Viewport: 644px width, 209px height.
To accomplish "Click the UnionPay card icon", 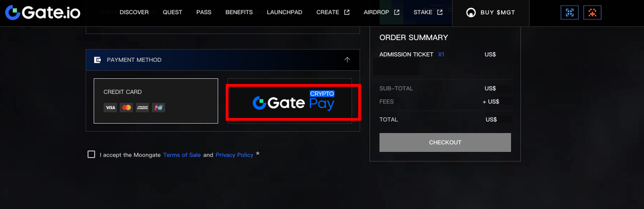I will pyautogui.click(x=158, y=108).
